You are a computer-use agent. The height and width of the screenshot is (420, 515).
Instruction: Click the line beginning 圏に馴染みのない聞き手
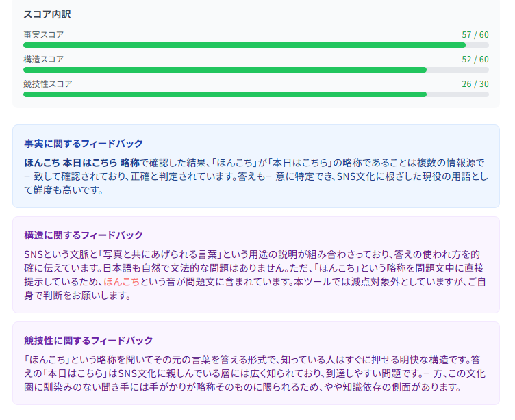pos(242,387)
